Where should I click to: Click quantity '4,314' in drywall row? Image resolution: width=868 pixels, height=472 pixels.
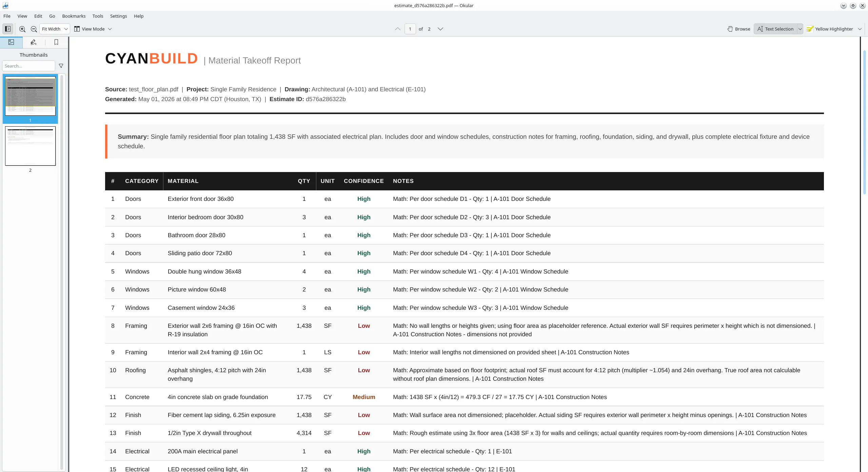pyautogui.click(x=304, y=433)
